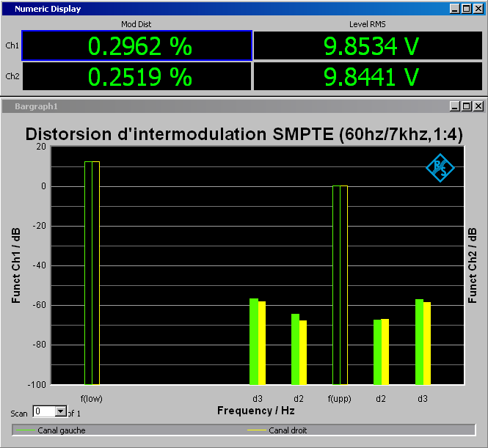Select Ch2 Level RMS reading 9.8441 V

point(368,76)
